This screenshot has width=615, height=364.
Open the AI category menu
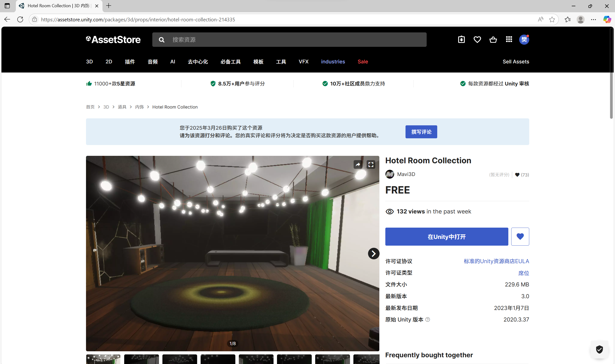tap(173, 61)
